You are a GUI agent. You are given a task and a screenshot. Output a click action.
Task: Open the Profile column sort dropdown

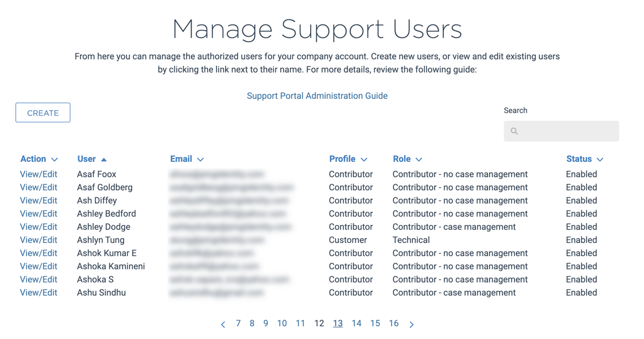(365, 159)
